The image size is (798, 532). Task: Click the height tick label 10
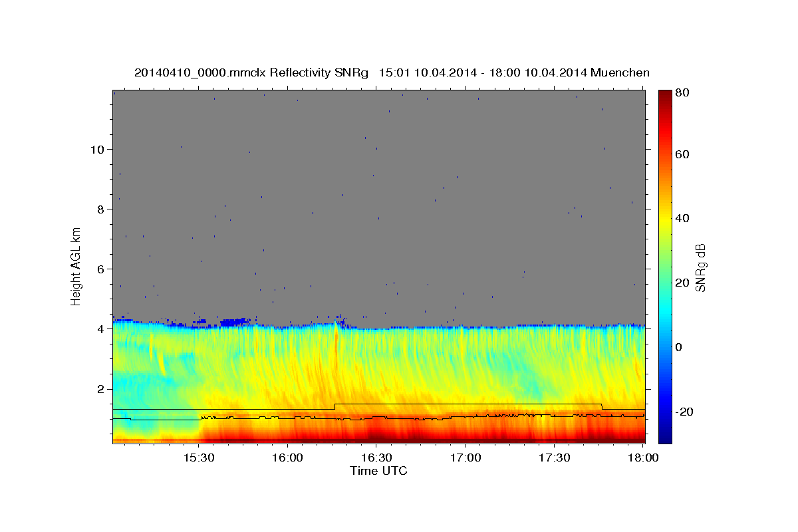tap(98, 149)
